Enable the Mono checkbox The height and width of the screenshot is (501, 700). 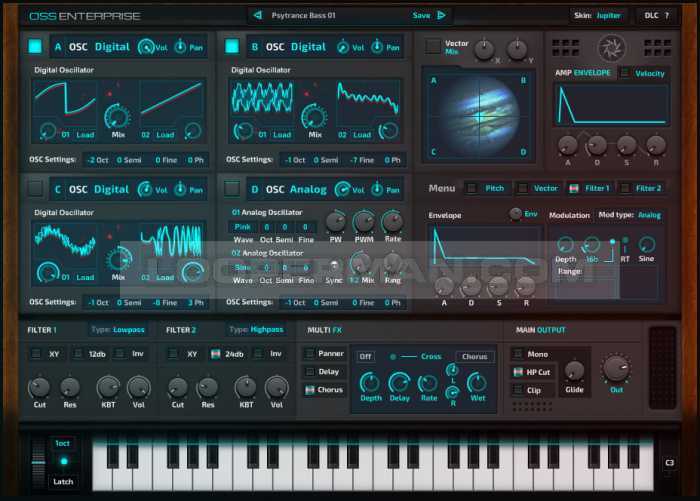[518, 354]
